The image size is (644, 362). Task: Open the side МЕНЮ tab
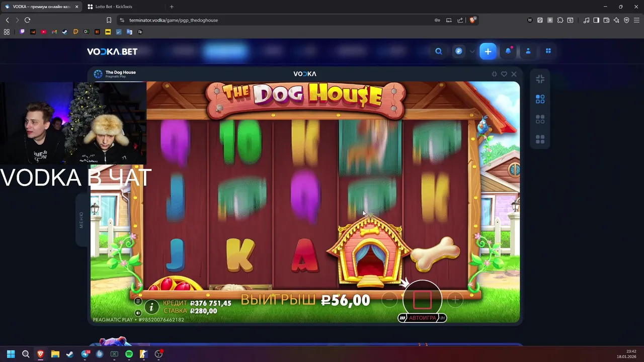tap(82, 220)
